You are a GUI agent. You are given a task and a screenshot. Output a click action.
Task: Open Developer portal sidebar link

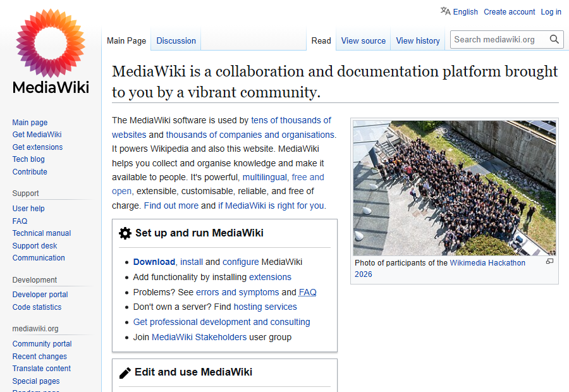pos(40,295)
